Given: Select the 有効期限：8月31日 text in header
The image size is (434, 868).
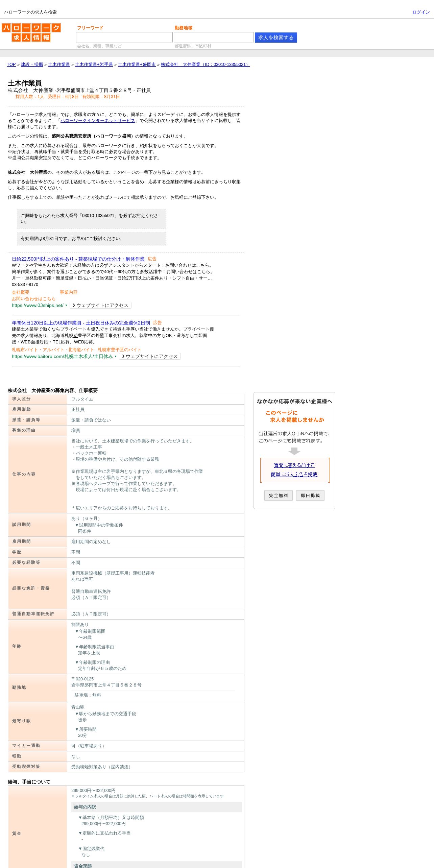Looking at the screenshot, I should [x=101, y=97].
